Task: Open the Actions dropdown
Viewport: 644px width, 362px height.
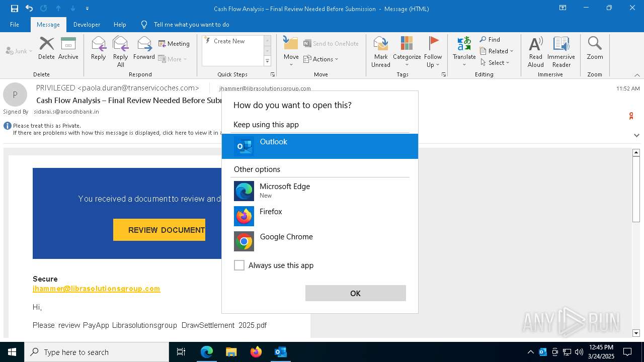Action: click(x=321, y=59)
